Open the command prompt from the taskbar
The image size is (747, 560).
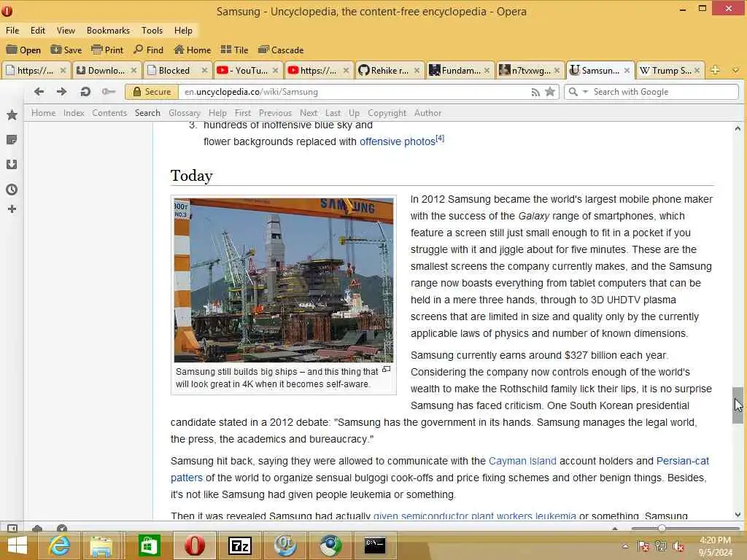(374, 545)
